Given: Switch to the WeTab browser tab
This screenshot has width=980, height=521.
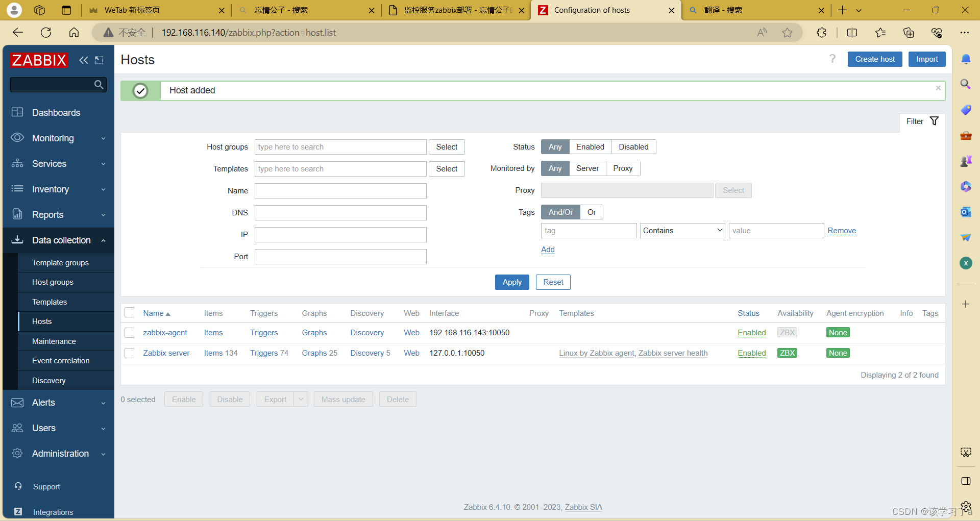Looking at the screenshot, I should [x=156, y=10].
